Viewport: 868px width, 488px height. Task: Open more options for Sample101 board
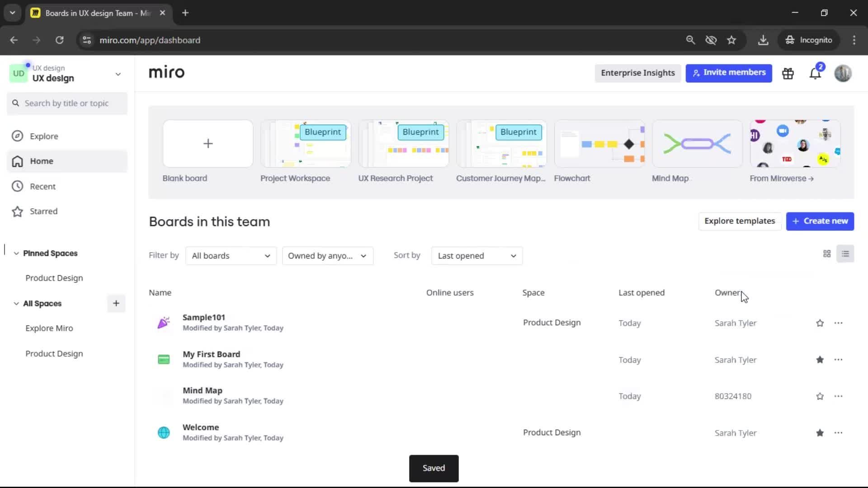point(838,323)
